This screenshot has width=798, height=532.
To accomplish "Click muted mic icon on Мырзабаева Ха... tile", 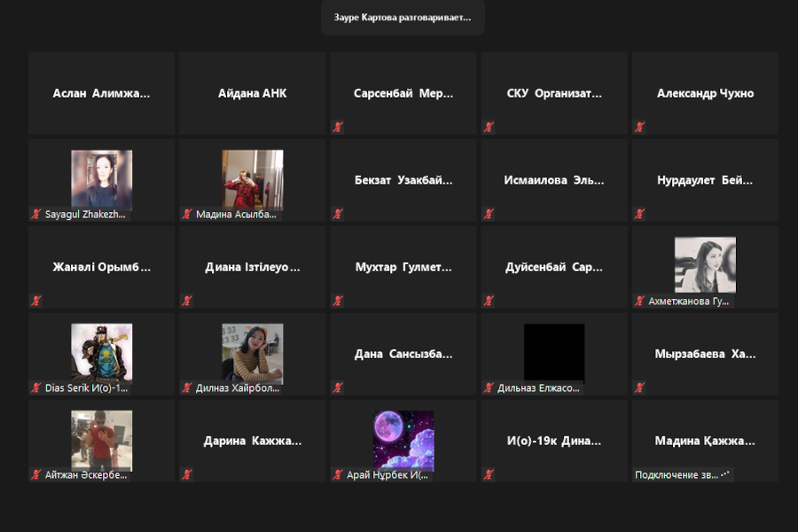I will tap(639, 388).
